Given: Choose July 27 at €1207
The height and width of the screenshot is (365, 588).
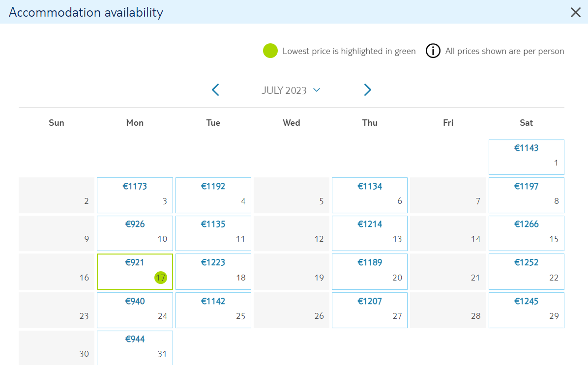Looking at the screenshot, I should tap(369, 310).
